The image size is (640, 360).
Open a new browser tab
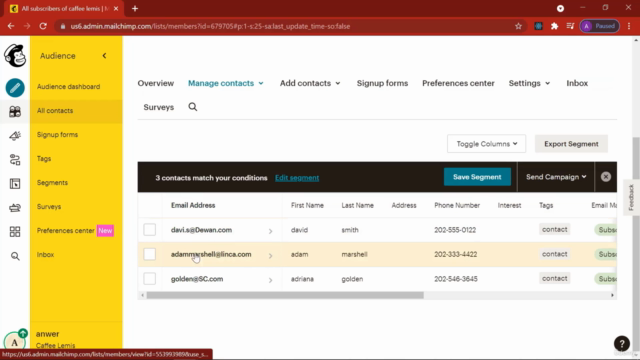coord(135,9)
